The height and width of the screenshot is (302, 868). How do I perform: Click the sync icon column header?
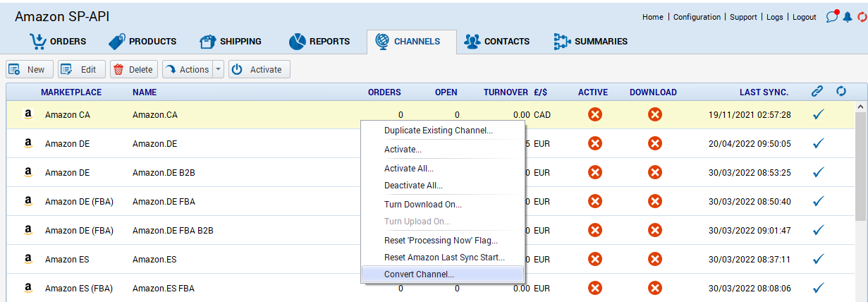click(841, 91)
